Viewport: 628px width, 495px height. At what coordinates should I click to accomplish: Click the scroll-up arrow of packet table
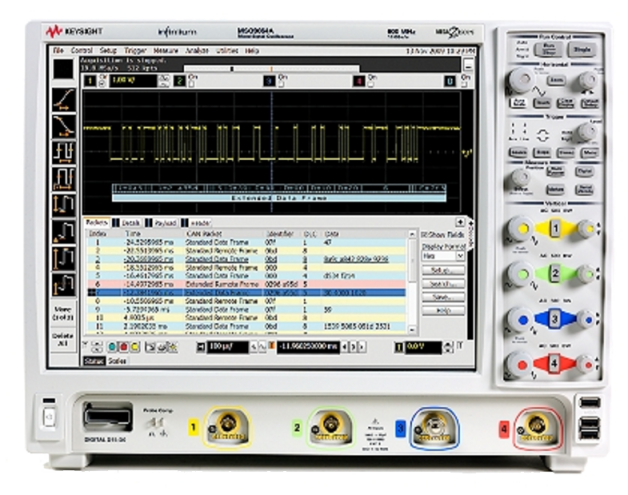[x=412, y=234]
